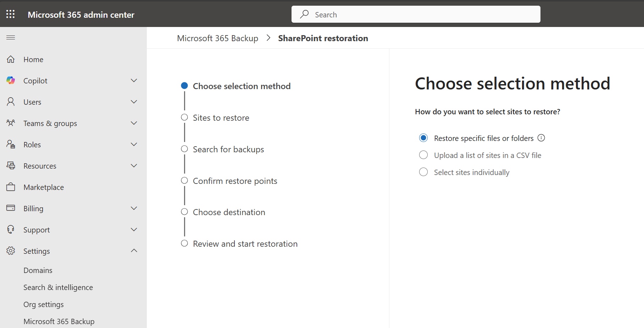Image resolution: width=644 pixels, height=328 pixels.
Task: Open Search & intelligence settings page
Action: [x=58, y=288]
